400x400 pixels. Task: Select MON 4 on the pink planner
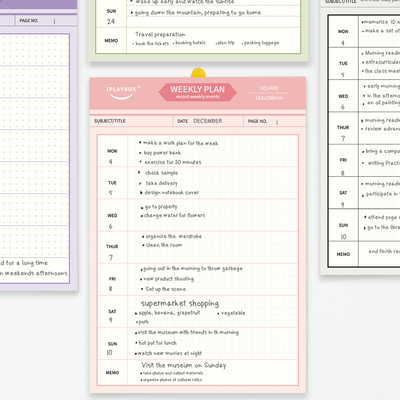click(x=112, y=156)
